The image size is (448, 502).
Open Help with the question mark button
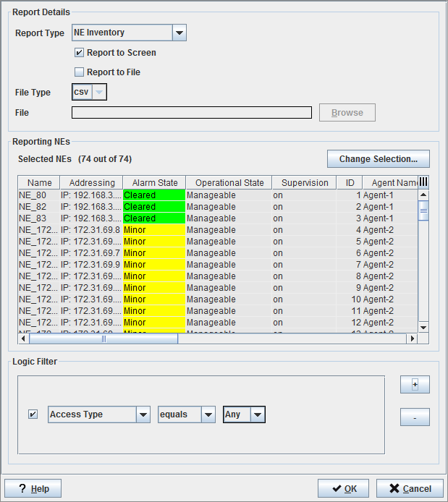tap(33, 488)
